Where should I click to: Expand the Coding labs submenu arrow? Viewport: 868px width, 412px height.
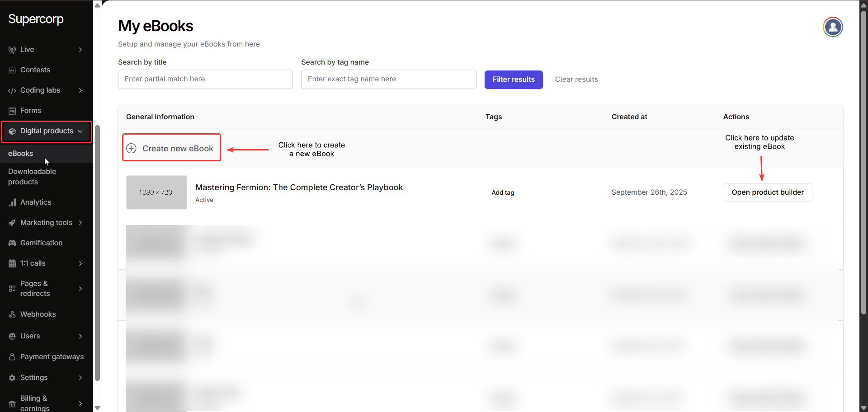[x=80, y=90]
